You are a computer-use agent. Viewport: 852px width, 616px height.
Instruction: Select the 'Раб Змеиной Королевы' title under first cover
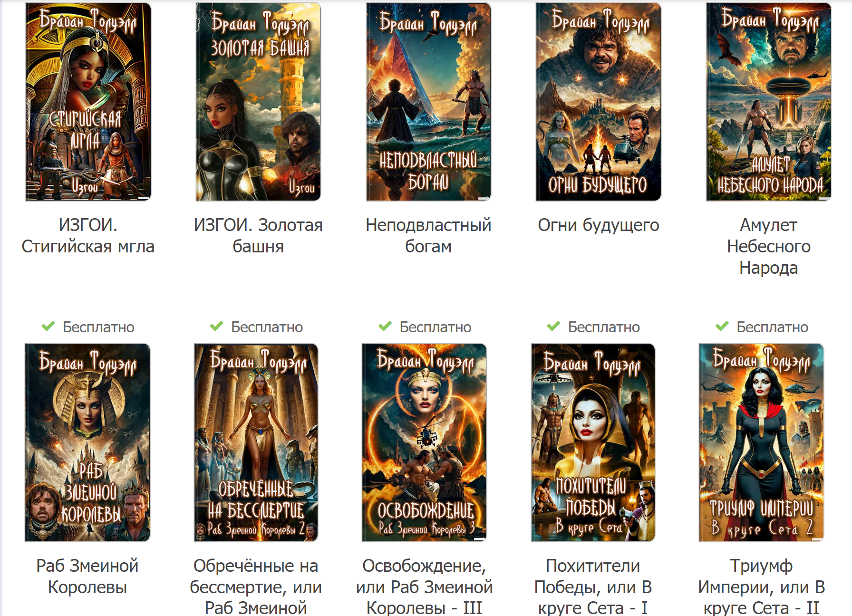click(87, 577)
